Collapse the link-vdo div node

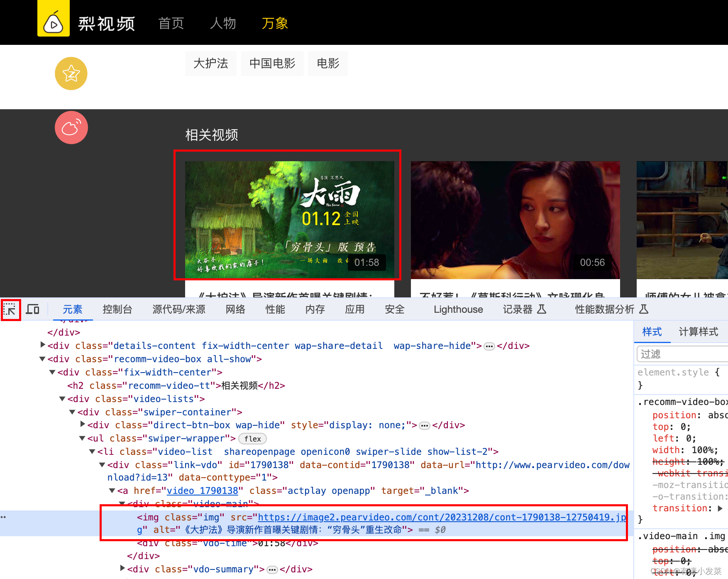point(102,465)
